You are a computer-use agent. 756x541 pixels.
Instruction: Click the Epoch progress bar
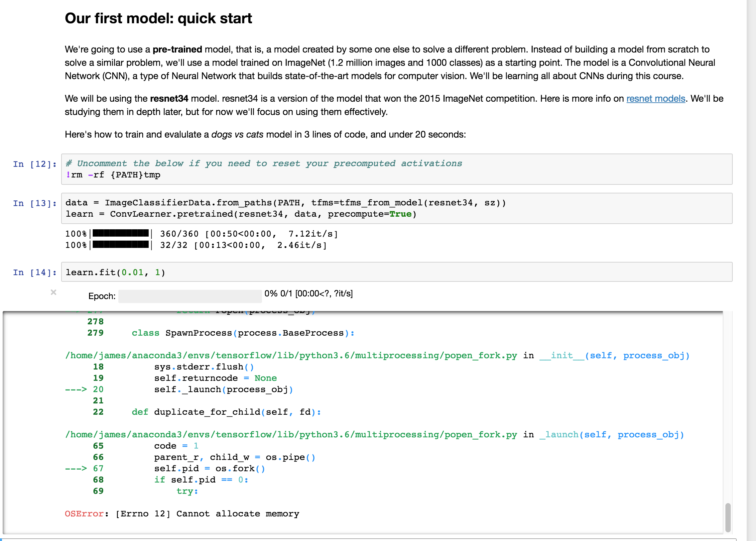(x=190, y=296)
